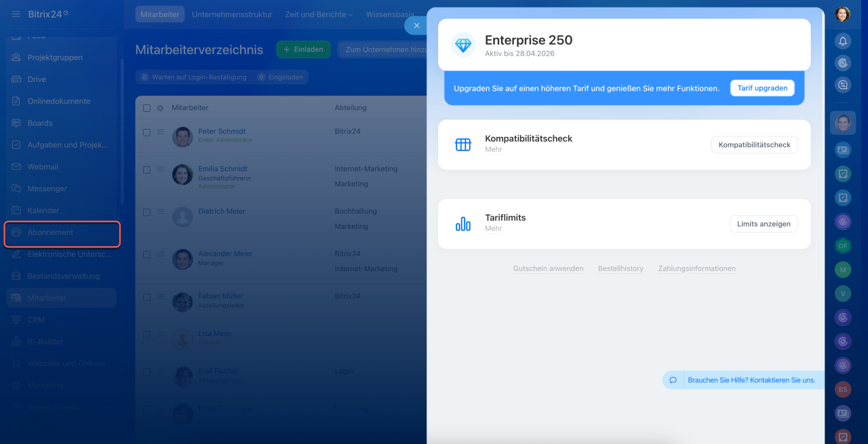Click Kompatibilitätscheck button on the right
Viewport: 868px width, 444px height.
pos(755,144)
